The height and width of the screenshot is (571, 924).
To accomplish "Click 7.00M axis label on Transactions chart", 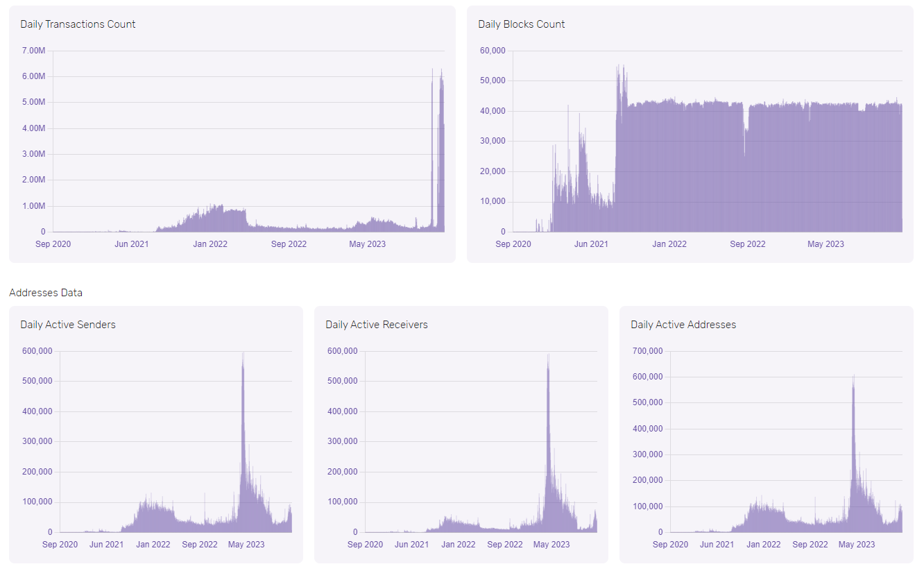I will point(33,51).
